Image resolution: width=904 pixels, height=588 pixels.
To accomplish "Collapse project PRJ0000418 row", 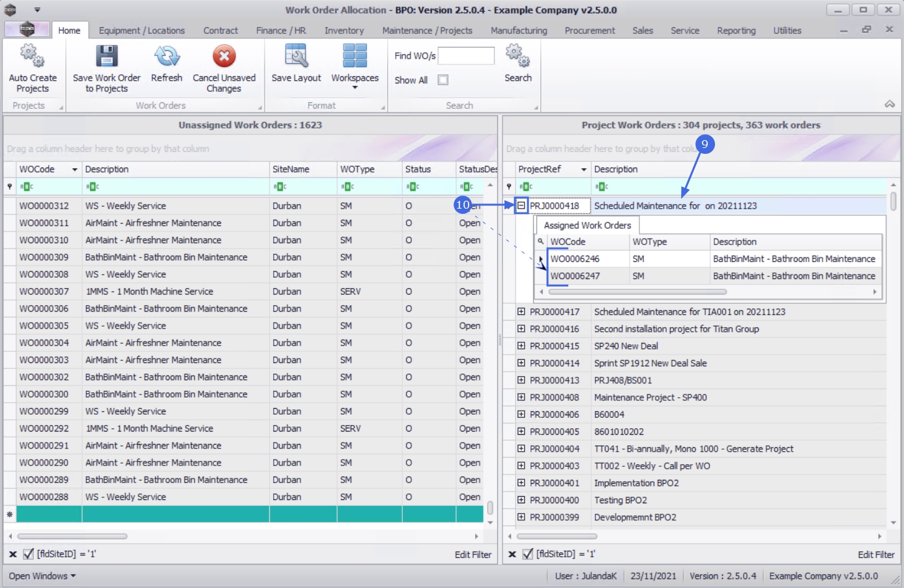I will coord(521,205).
